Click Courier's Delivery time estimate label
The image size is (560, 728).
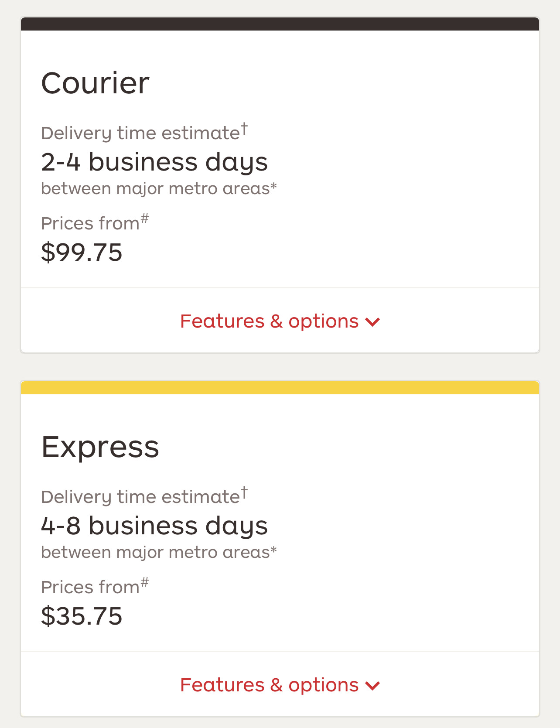point(140,133)
